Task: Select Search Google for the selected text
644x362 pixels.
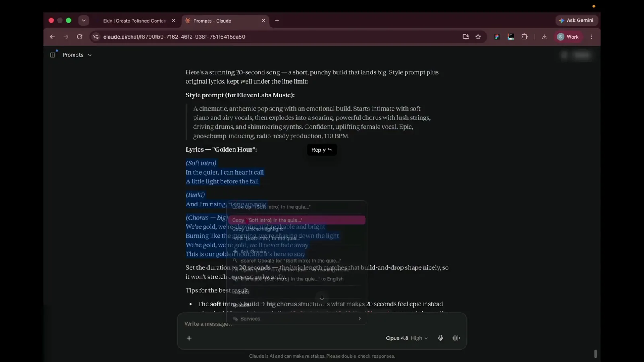Action: [x=297, y=261]
